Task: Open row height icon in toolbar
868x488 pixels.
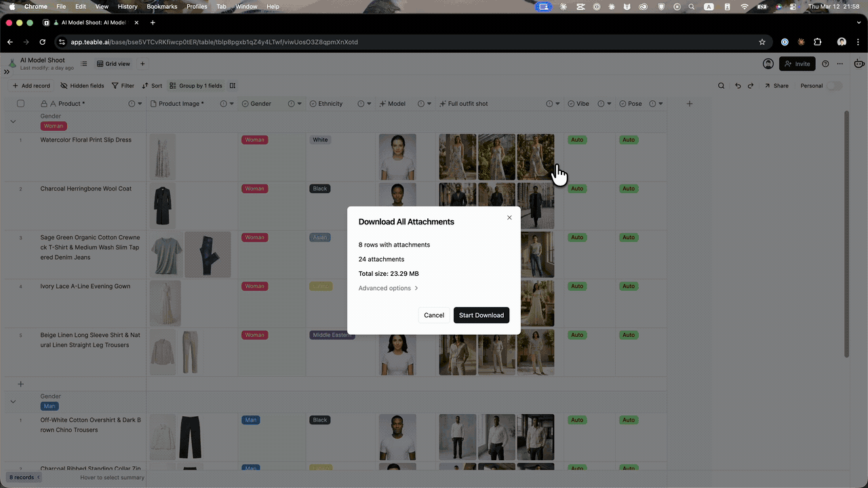Action: click(x=233, y=86)
